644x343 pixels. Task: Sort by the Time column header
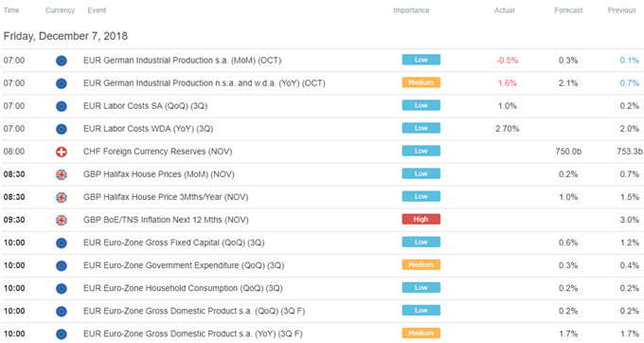[11, 10]
